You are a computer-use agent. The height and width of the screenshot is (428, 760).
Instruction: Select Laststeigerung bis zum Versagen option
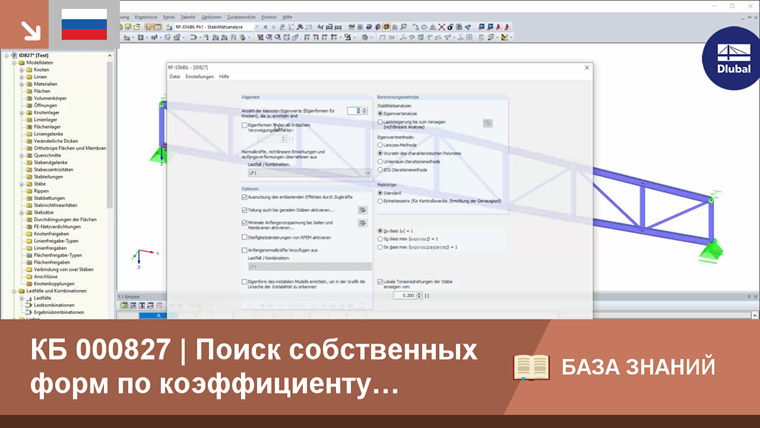(x=380, y=122)
